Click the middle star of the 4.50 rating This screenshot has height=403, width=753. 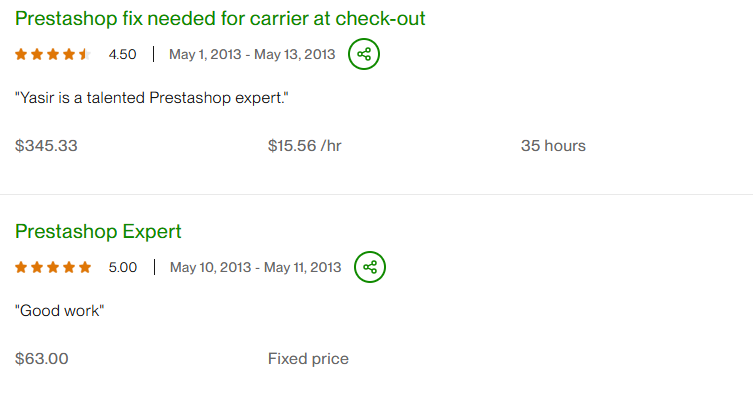tap(53, 54)
